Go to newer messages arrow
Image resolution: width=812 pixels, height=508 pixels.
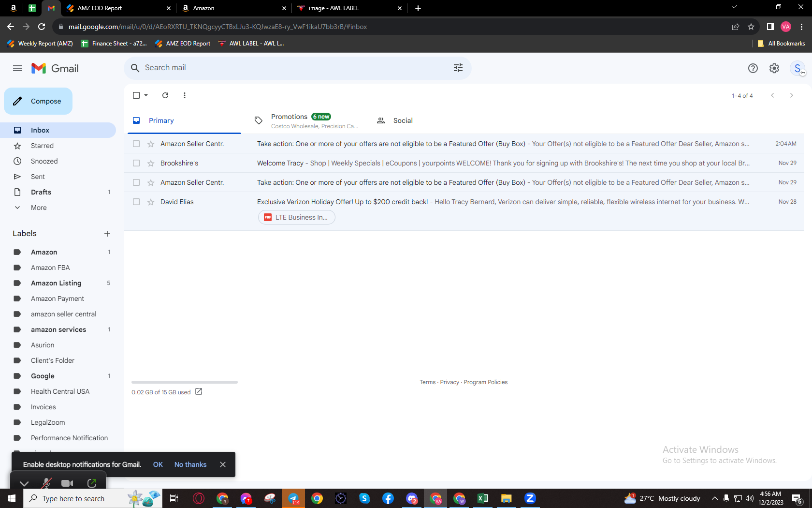tap(772, 95)
